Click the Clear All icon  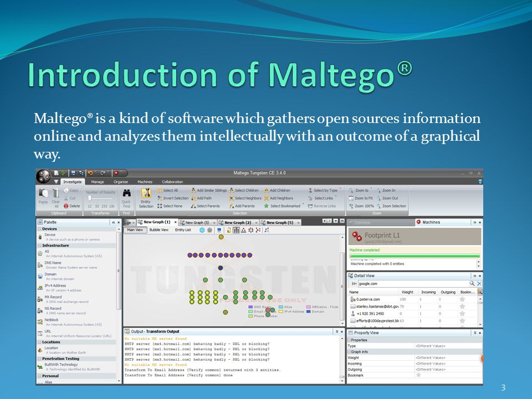55,193
